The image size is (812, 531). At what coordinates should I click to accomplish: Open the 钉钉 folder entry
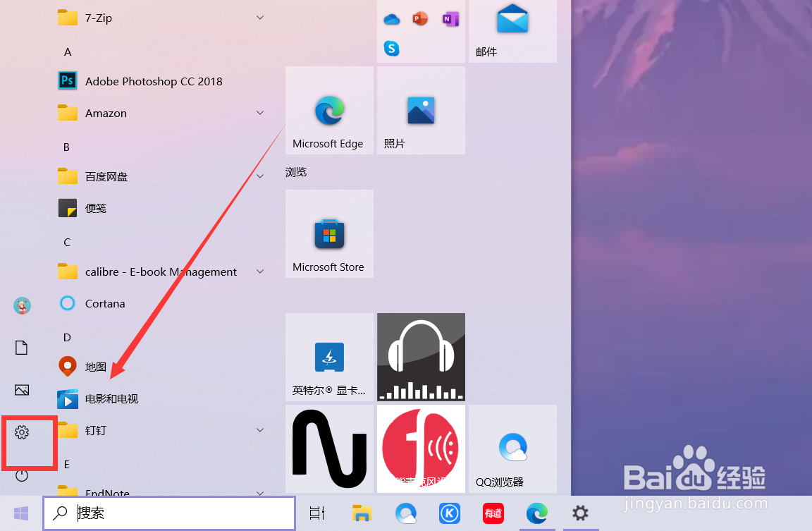click(161, 430)
